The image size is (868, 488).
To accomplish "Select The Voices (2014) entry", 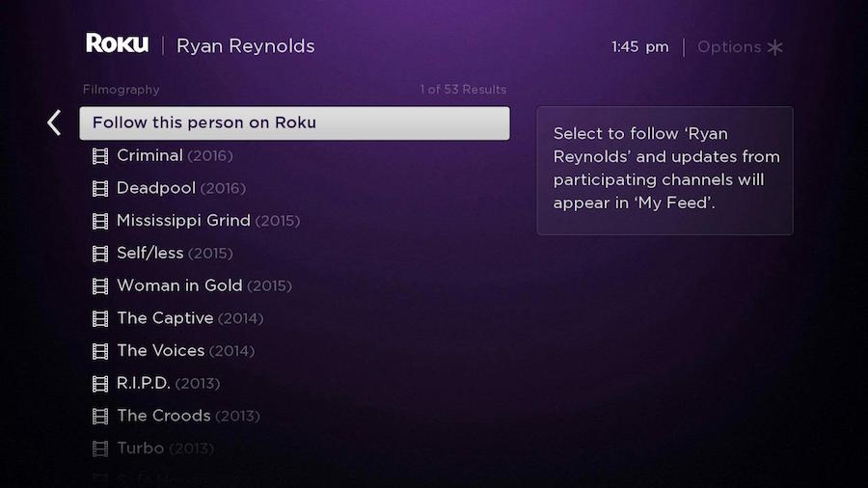I will pyautogui.click(x=185, y=351).
